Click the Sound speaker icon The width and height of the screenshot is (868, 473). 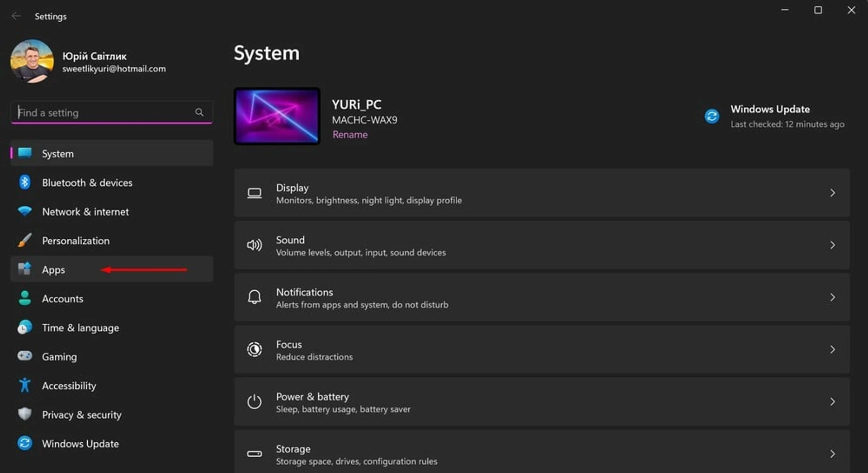(255, 245)
